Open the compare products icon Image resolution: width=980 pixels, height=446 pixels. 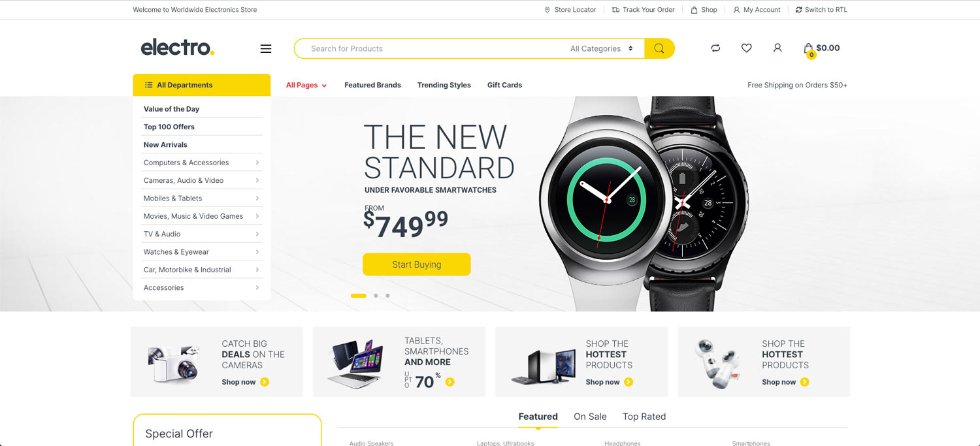715,48
